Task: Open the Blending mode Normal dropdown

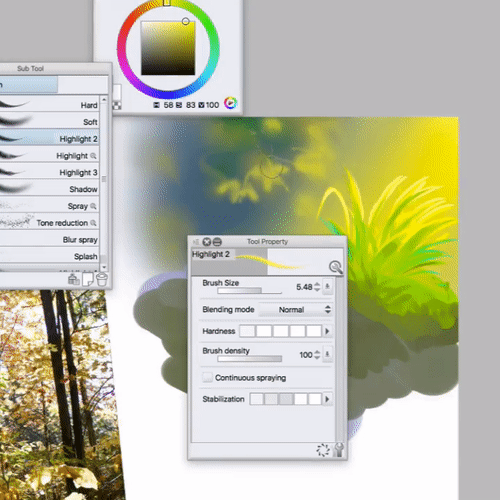Action: click(x=295, y=310)
